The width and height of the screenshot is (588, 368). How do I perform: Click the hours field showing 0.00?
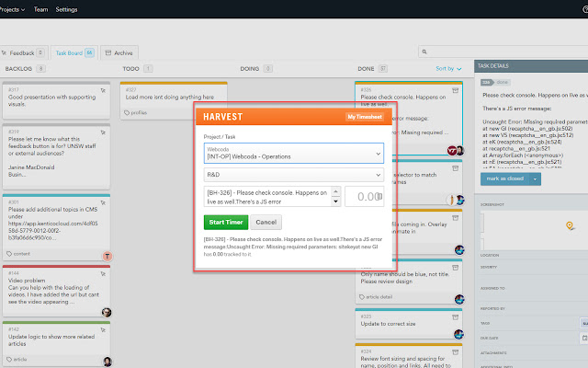click(x=364, y=196)
